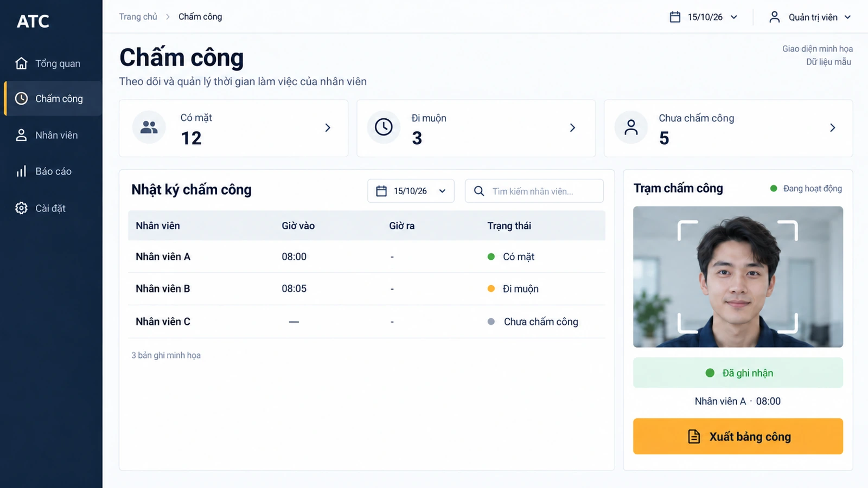
Task: Click the 08:05 check-in time
Action: (294, 288)
